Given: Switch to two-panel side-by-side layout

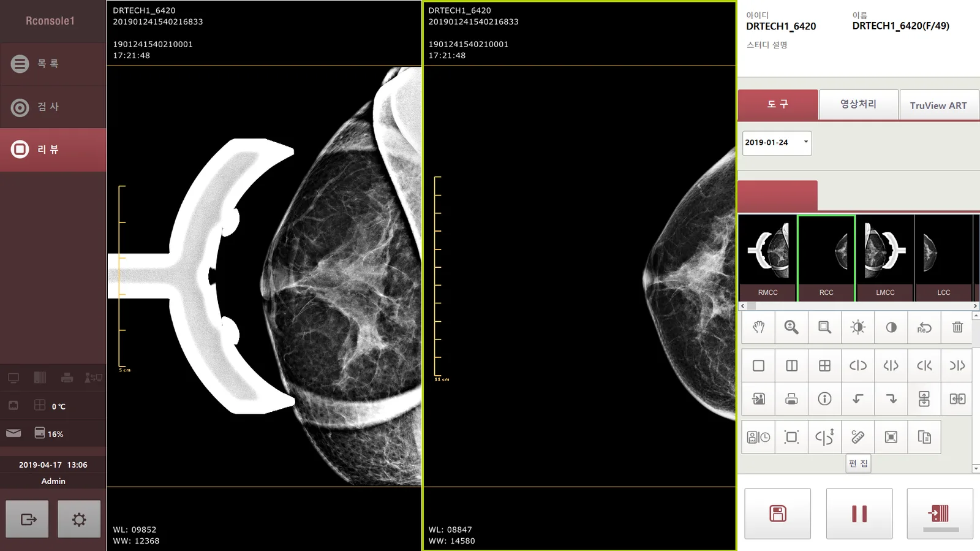Looking at the screenshot, I should (x=791, y=366).
